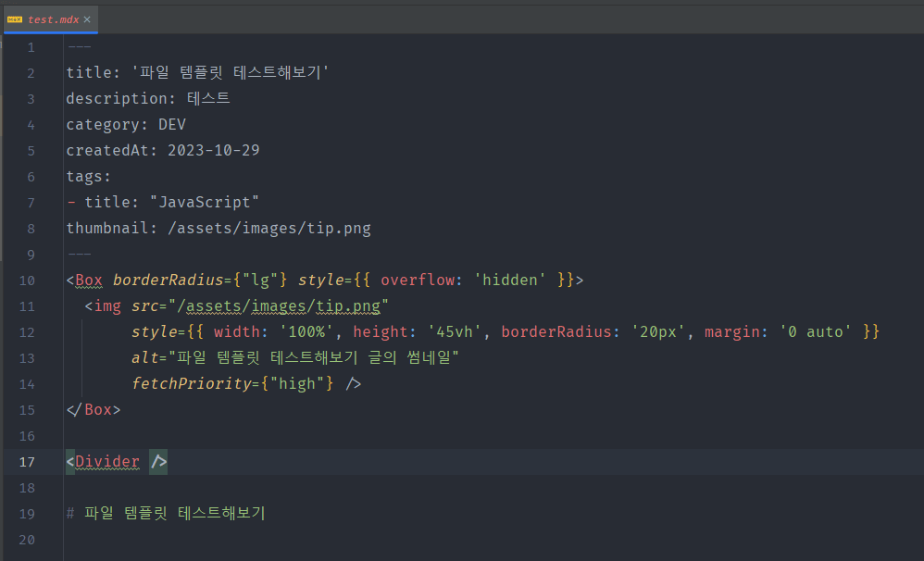The width and height of the screenshot is (924, 561).
Task: Click line number 19 in the gutter
Action: [x=27, y=514]
